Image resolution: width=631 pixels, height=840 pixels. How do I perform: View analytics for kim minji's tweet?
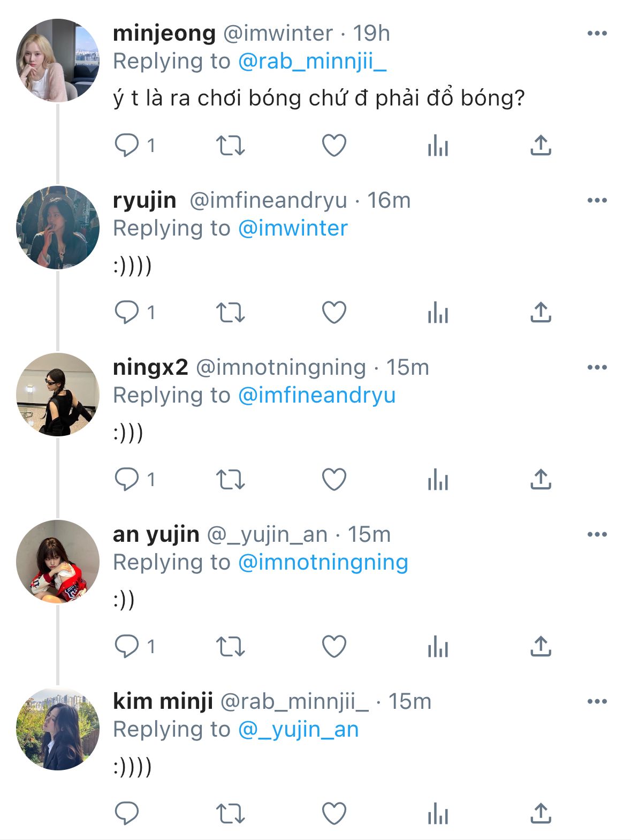[438, 813]
